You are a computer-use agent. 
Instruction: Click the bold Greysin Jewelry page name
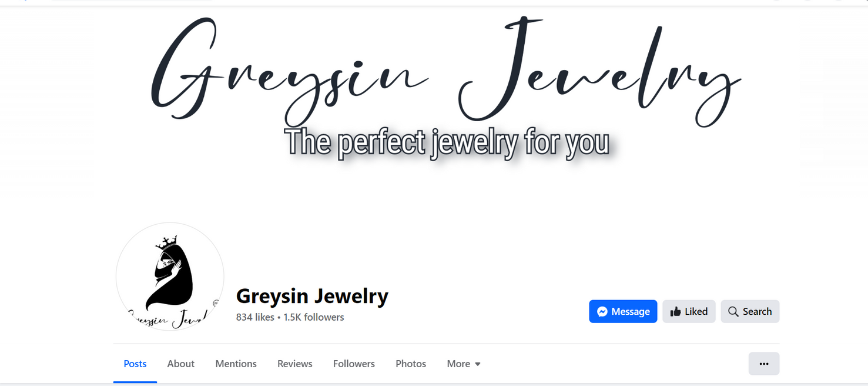(312, 296)
